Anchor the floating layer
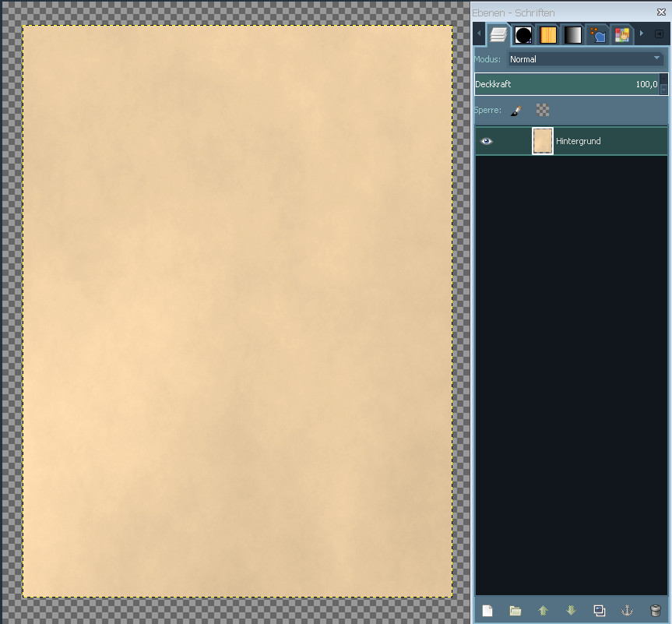Viewport: 672px width, 624px height. click(627, 611)
